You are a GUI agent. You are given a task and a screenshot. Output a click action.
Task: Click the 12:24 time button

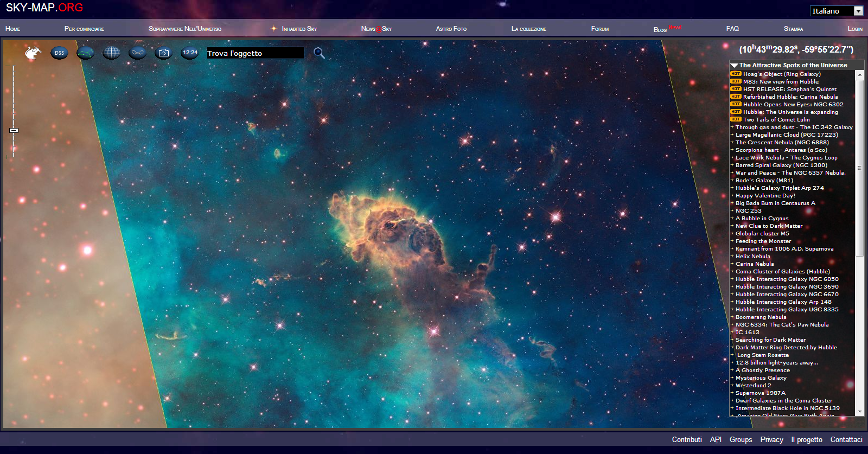pos(189,53)
